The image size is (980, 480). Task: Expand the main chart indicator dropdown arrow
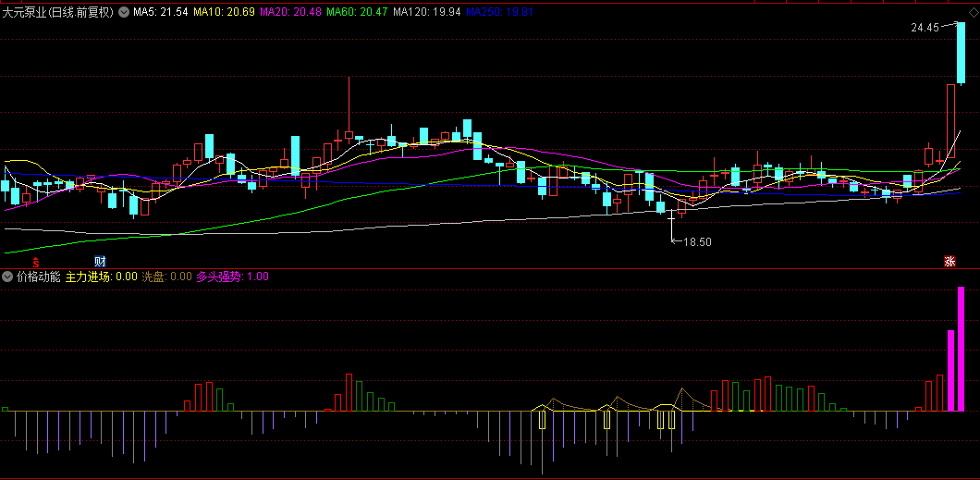tap(124, 11)
